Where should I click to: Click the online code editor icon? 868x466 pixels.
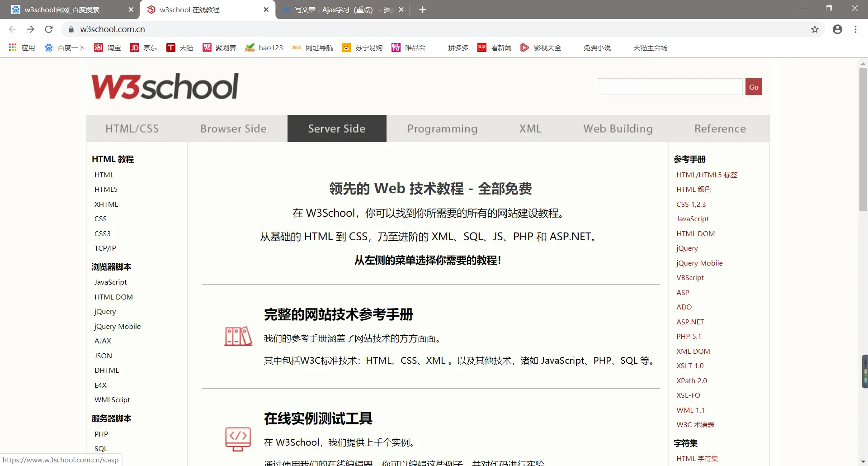click(x=238, y=439)
